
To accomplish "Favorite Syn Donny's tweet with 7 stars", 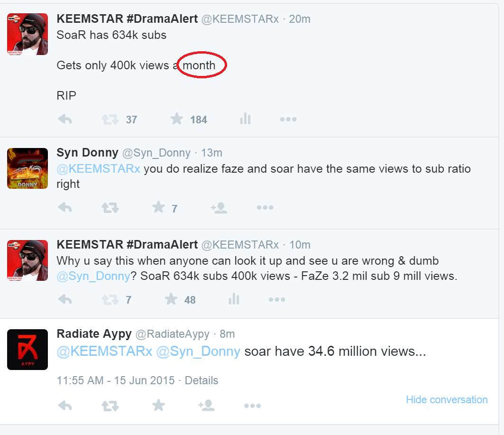I will click(158, 207).
